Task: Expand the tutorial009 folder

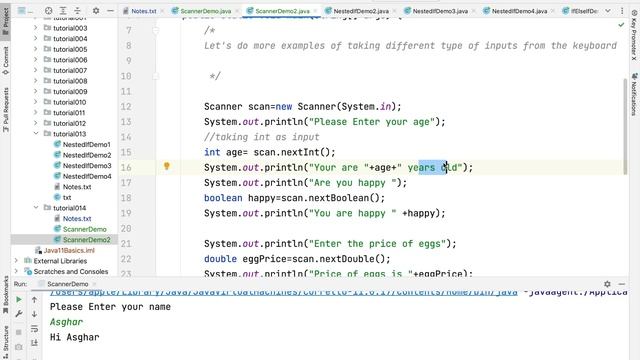Action: 36,91
